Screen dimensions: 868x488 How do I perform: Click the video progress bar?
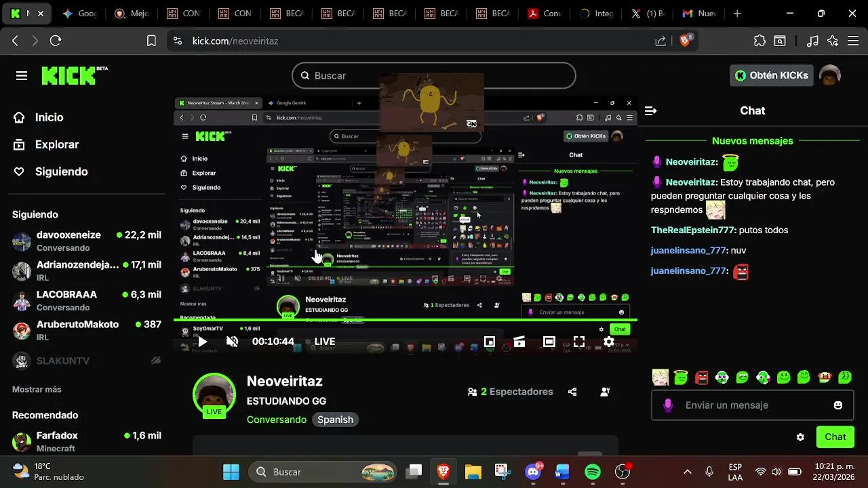tap(406, 320)
